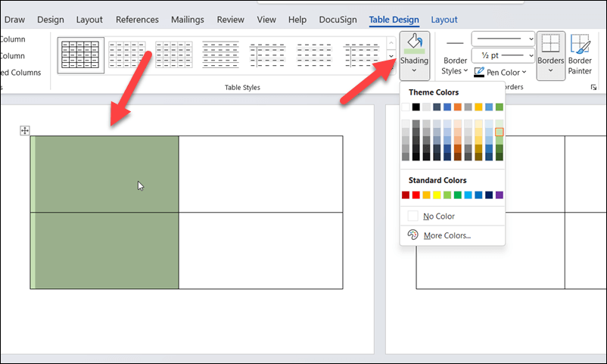Open the References tab
The height and width of the screenshot is (364, 607).
coord(137,20)
